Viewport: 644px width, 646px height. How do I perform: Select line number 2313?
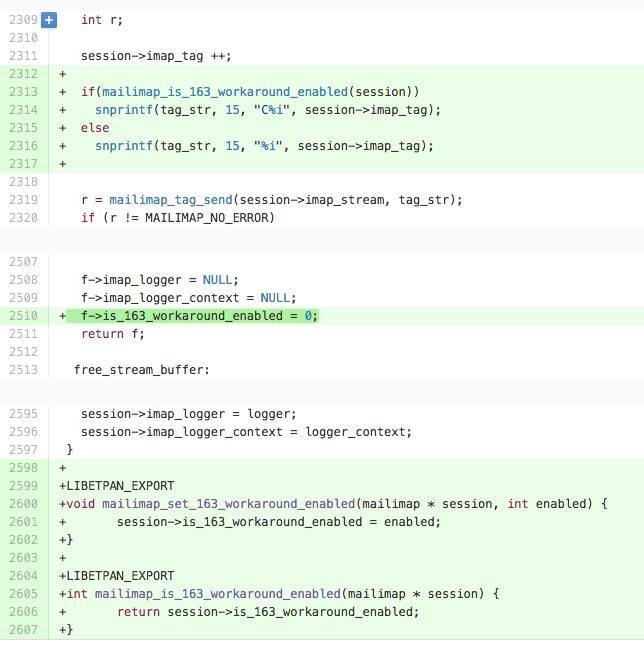point(23,92)
